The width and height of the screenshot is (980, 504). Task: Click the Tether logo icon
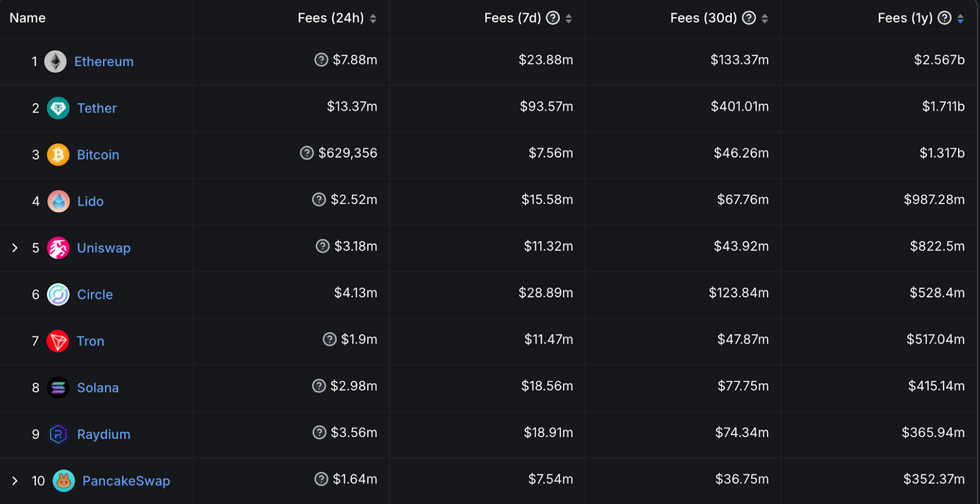pyautogui.click(x=58, y=108)
